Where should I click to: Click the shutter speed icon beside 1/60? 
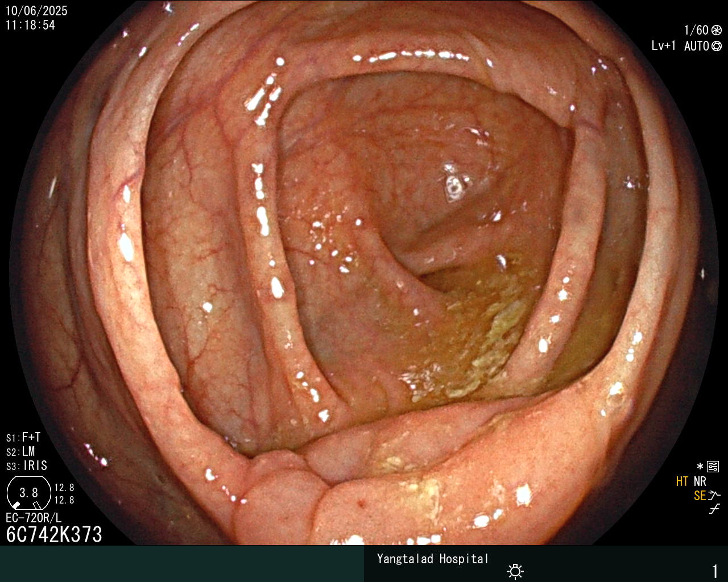tap(717, 30)
